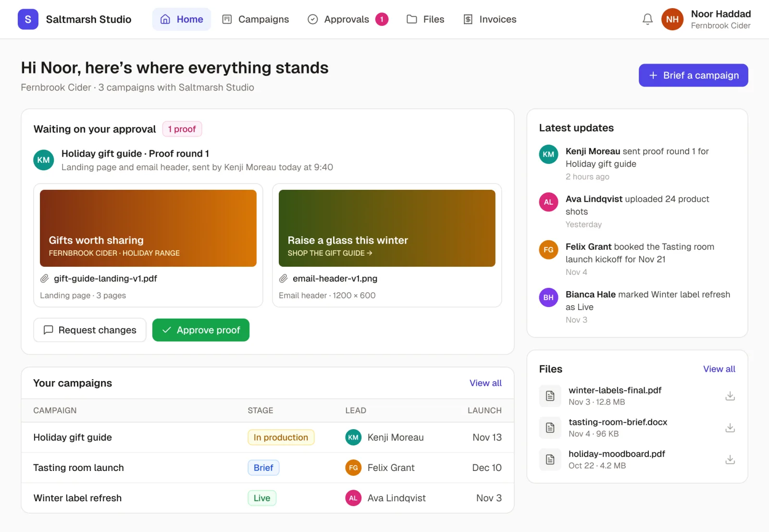Open the Files tab in navigation
The width and height of the screenshot is (769, 532).
coord(425,19)
